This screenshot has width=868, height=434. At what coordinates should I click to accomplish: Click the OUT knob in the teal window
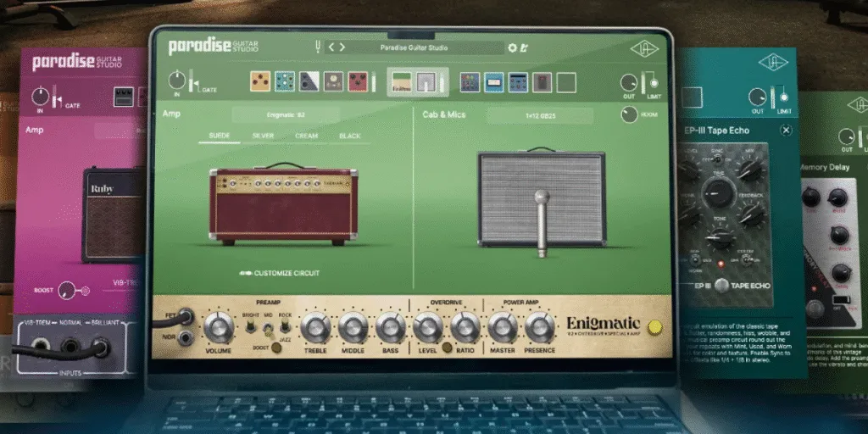(x=757, y=97)
